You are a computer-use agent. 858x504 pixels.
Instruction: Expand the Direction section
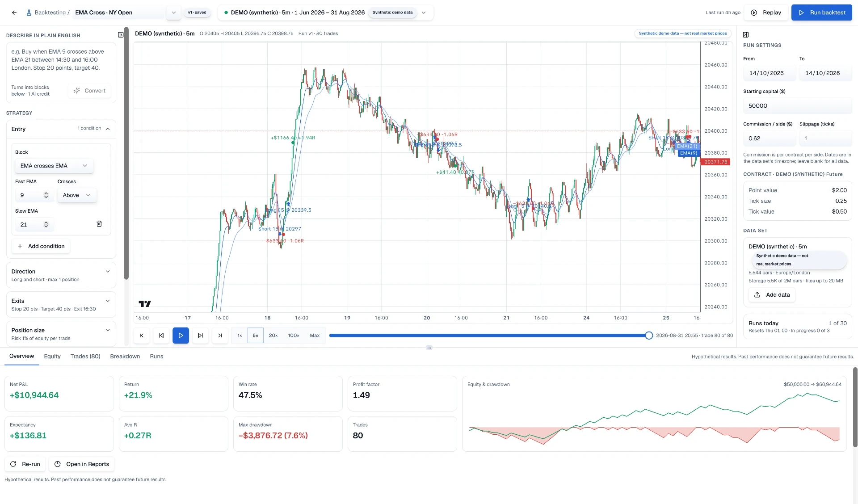point(61,275)
